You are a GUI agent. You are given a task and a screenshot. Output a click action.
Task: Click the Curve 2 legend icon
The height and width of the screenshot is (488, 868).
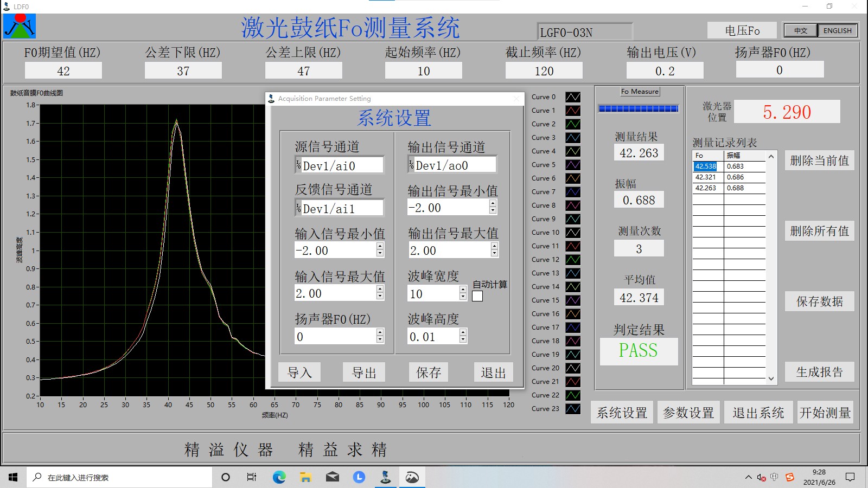(573, 124)
